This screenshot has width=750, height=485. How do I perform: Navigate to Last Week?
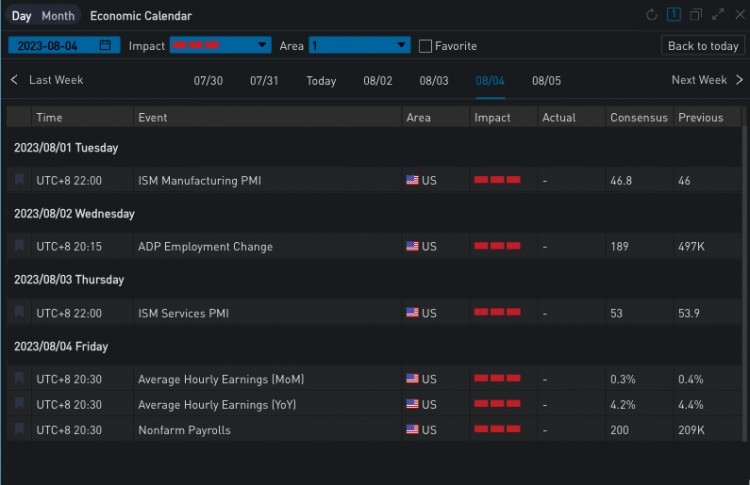(x=47, y=80)
